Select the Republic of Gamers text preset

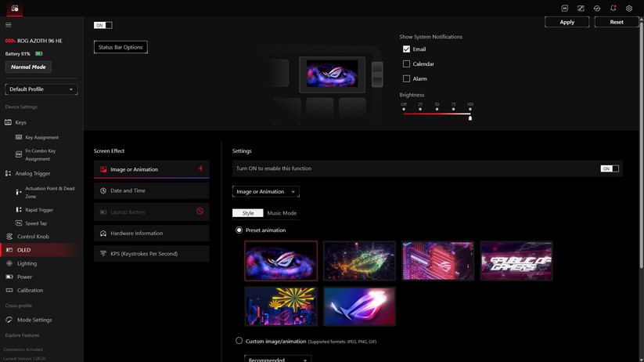tap(516, 261)
